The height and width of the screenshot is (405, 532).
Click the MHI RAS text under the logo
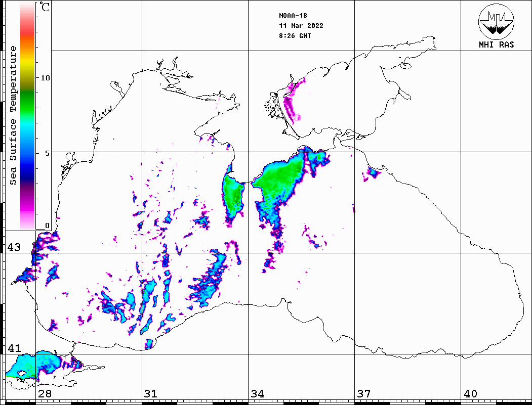(496, 44)
